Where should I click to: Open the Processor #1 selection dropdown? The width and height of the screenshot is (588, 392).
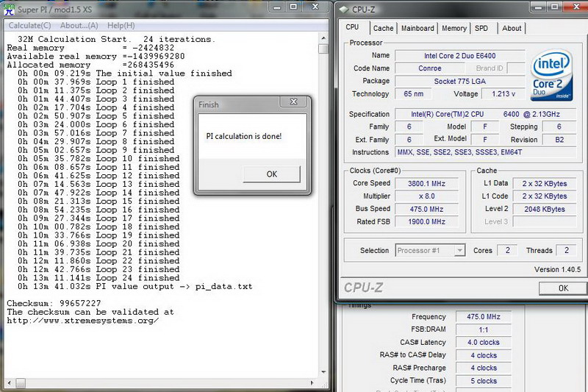430,250
